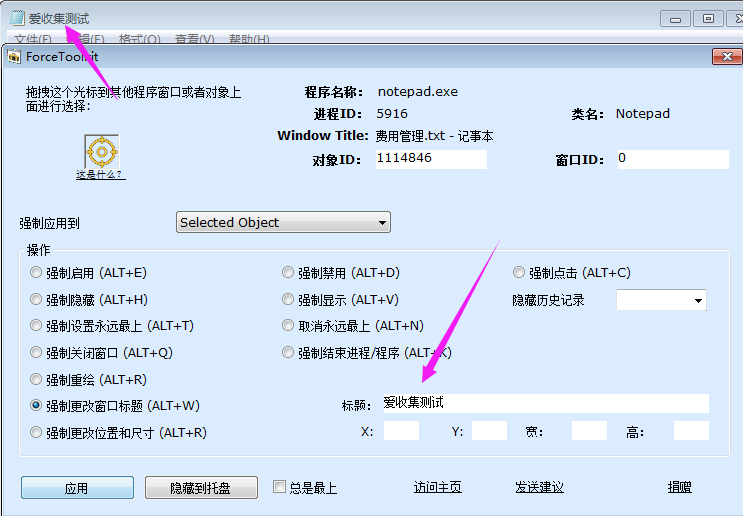The width and height of the screenshot is (743, 516).
Task: Open the 访问主页 link
Action: 437,488
